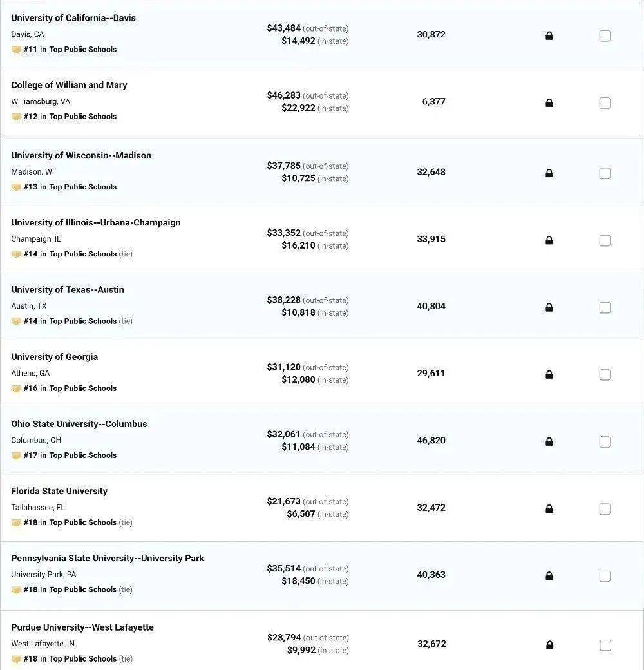Click the lock icon in University of Texas--Austin row
Viewport: 644px width, 670px height.
[x=549, y=308]
